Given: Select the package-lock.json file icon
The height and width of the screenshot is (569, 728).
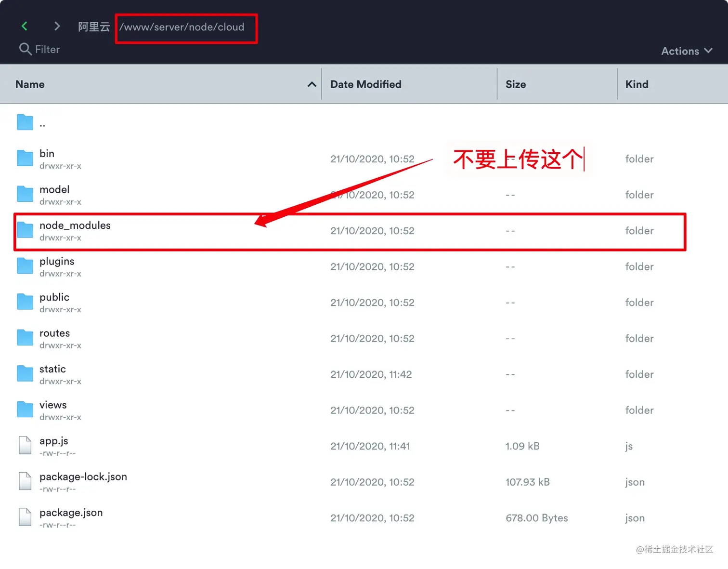Looking at the screenshot, I should (25, 481).
